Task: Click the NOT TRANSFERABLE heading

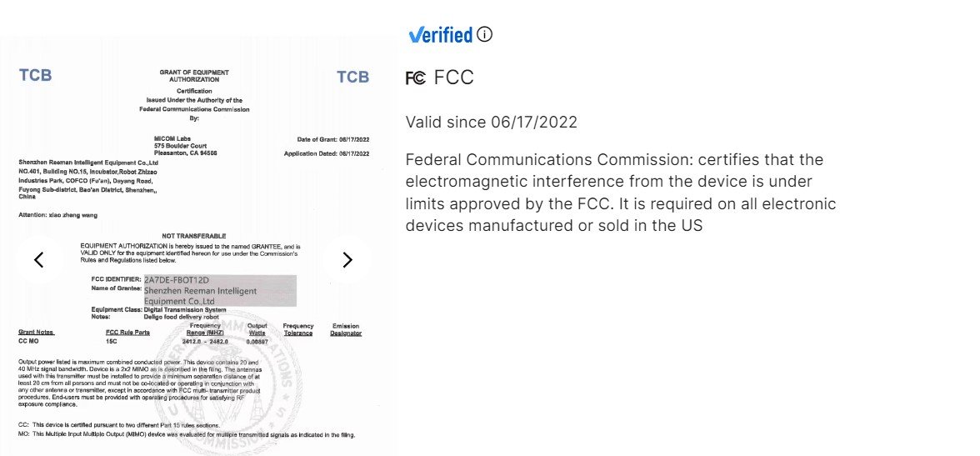Action: (193, 236)
